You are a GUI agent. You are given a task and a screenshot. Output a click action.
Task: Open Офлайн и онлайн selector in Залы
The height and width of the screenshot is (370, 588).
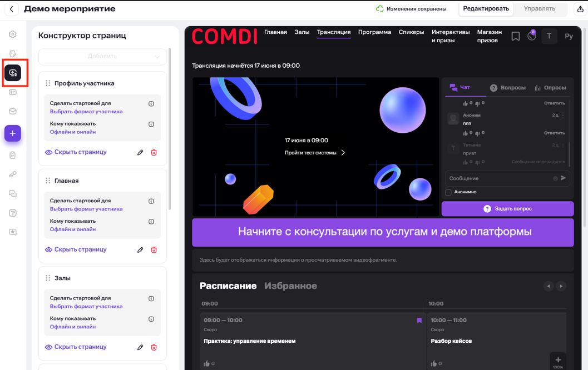coord(73,327)
